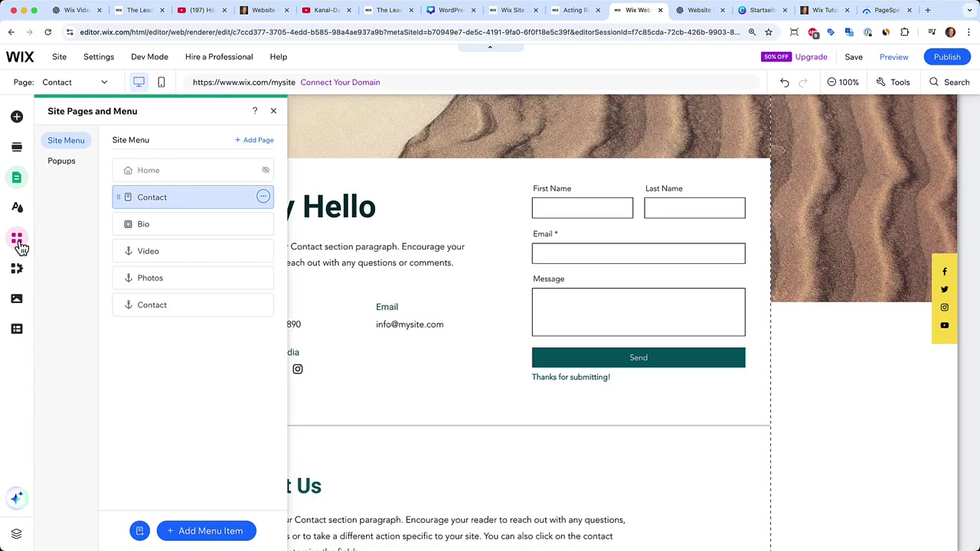Switch to desktop view icon
The height and width of the screenshot is (551, 980).
(x=139, y=82)
